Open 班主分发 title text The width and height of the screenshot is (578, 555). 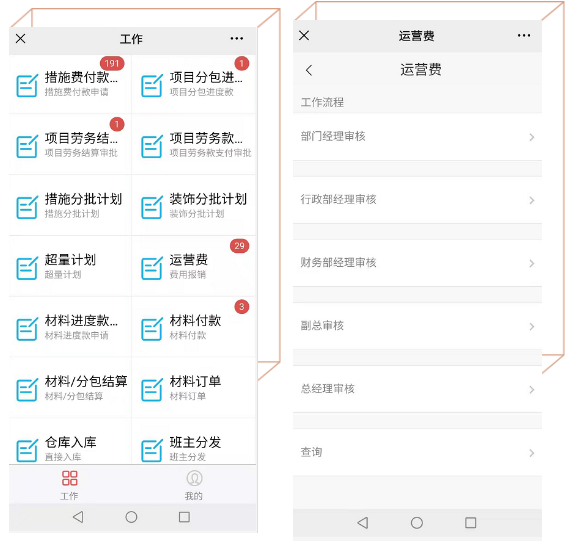(x=195, y=442)
